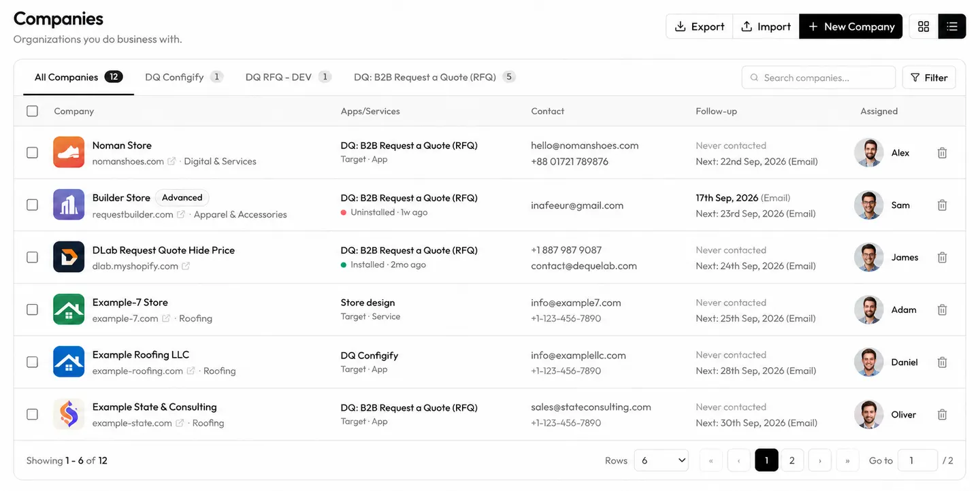
Task: Open dlab.myshopify.com external link icon
Action: point(186,266)
